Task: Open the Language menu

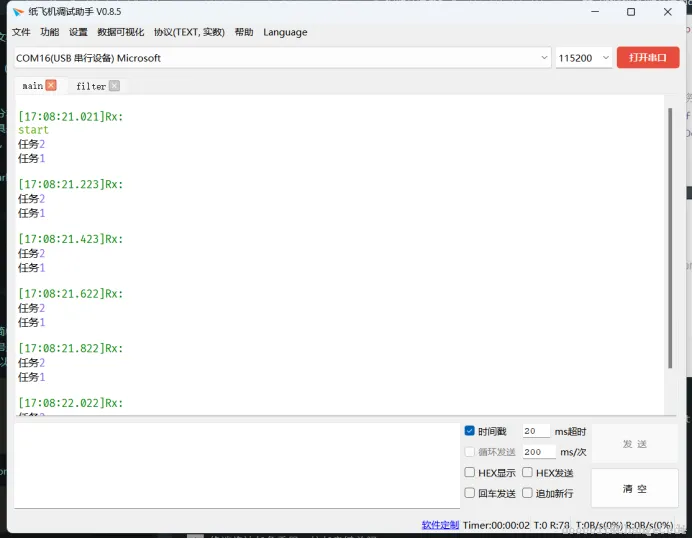Action: [285, 32]
